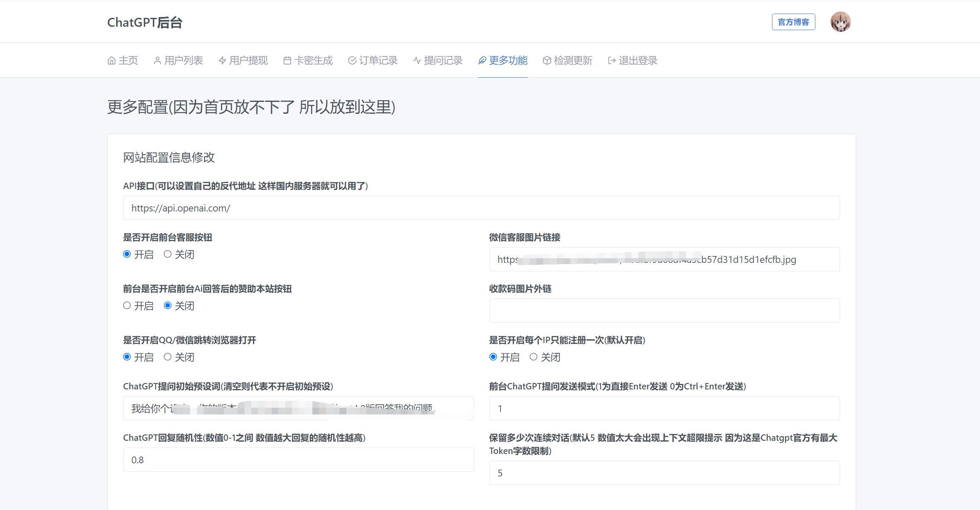Open the user avatar in top right
Viewport: 980px width, 510px height.
click(x=840, y=22)
